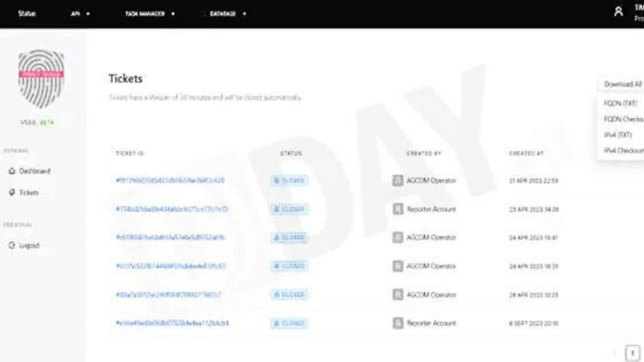Click the Tickets icon in sidebar

pyautogui.click(x=12, y=192)
